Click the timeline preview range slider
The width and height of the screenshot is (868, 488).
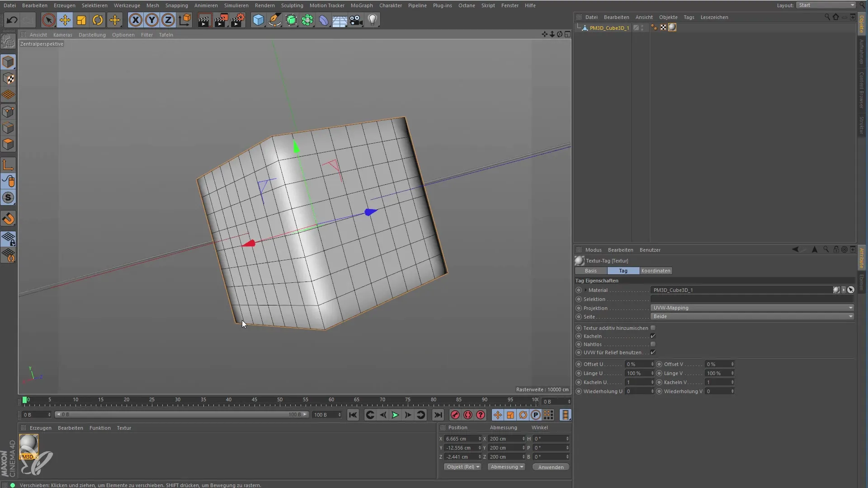tap(182, 414)
